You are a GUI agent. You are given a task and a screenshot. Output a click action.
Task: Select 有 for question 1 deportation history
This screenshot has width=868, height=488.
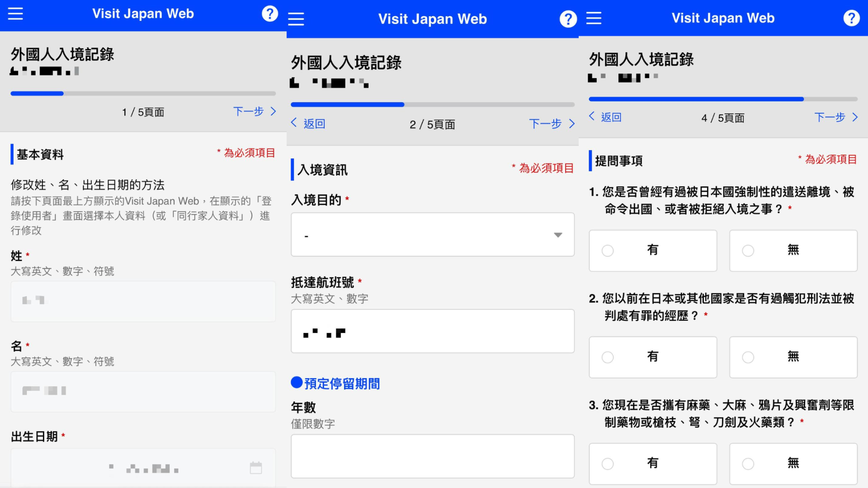(653, 251)
